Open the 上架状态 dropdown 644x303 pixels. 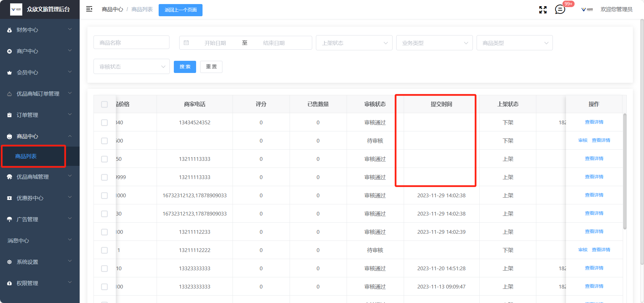coord(354,43)
